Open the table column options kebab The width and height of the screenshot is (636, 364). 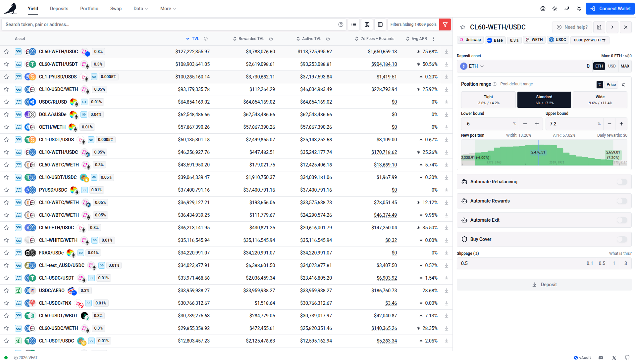[x=434, y=39]
